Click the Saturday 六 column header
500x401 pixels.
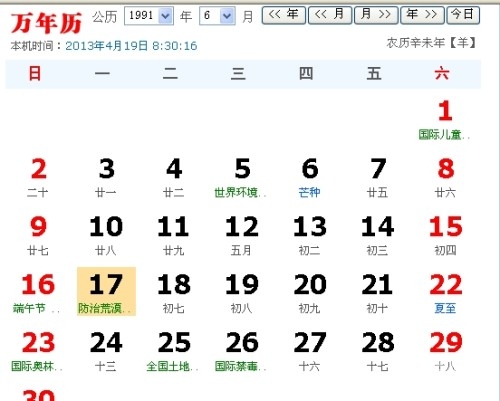click(x=442, y=73)
